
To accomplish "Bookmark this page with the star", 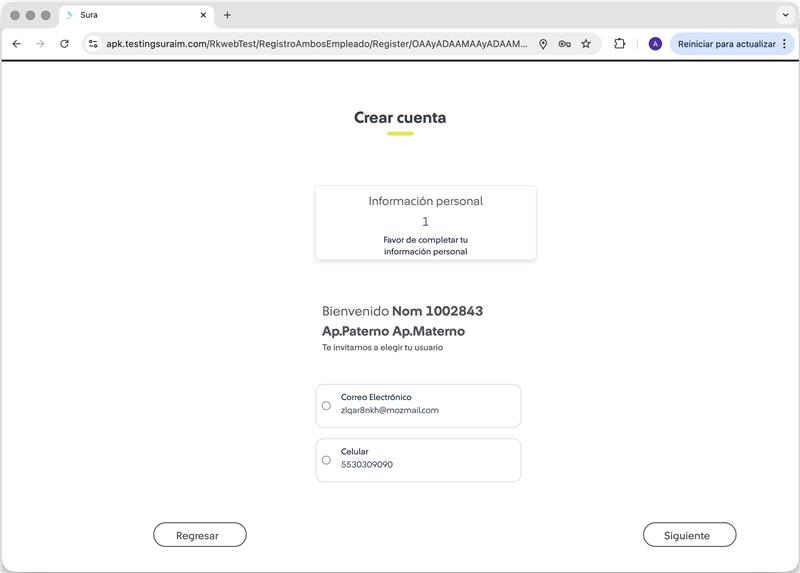I will tap(586, 44).
